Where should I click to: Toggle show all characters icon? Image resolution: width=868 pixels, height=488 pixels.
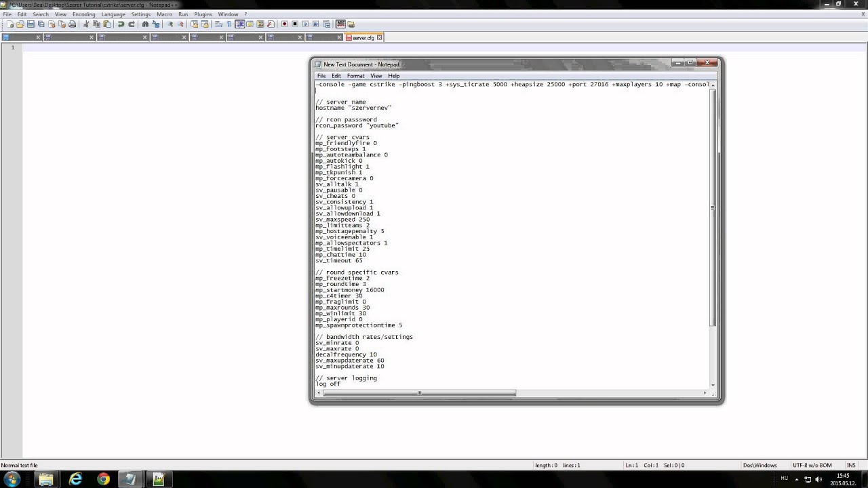(229, 24)
